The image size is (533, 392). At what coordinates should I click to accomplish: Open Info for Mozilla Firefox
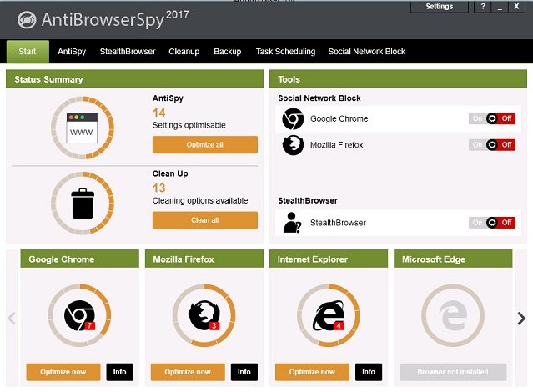point(244,372)
